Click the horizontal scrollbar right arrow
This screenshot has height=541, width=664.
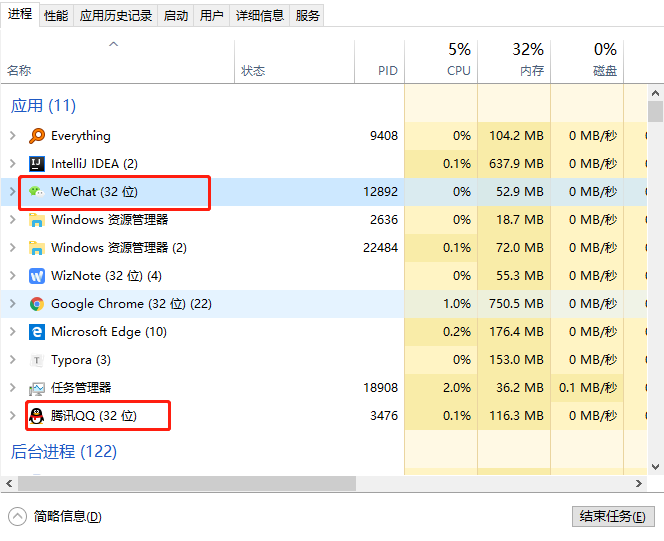pyautogui.click(x=639, y=483)
